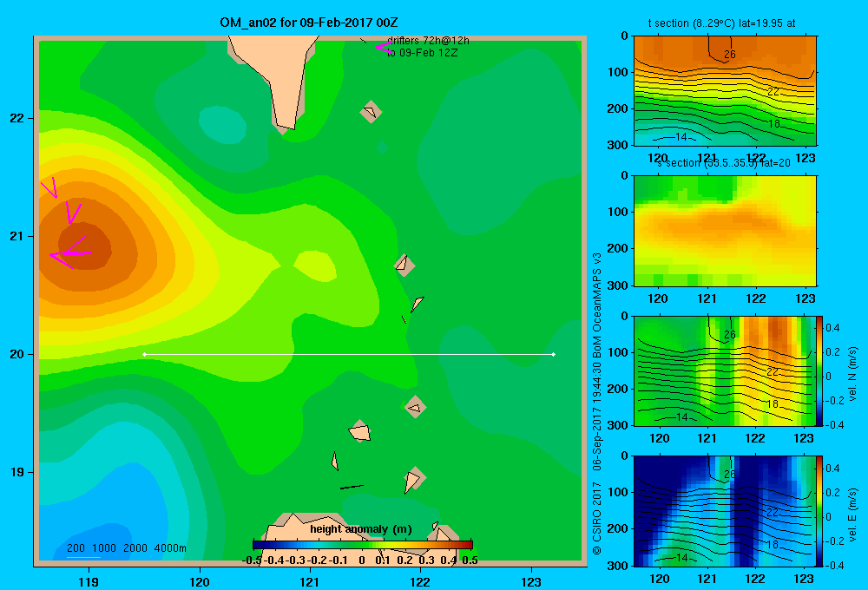This screenshot has width=868, height=590.
Task: Click the 'vel. E (m/s)' colorbar
Action: click(x=819, y=511)
